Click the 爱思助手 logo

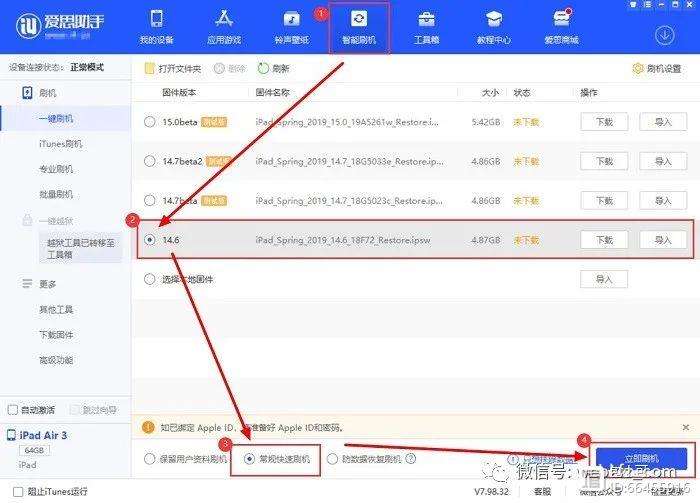coord(60,26)
